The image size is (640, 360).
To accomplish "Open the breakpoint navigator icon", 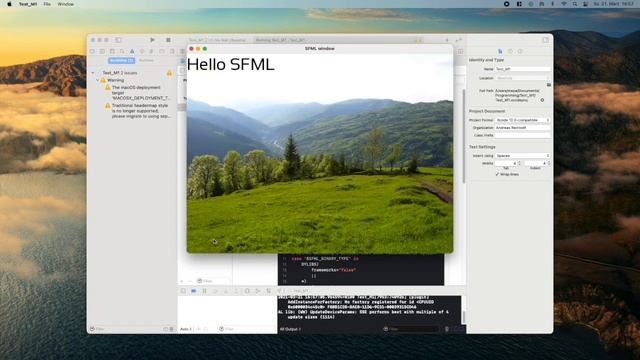I will [162, 51].
